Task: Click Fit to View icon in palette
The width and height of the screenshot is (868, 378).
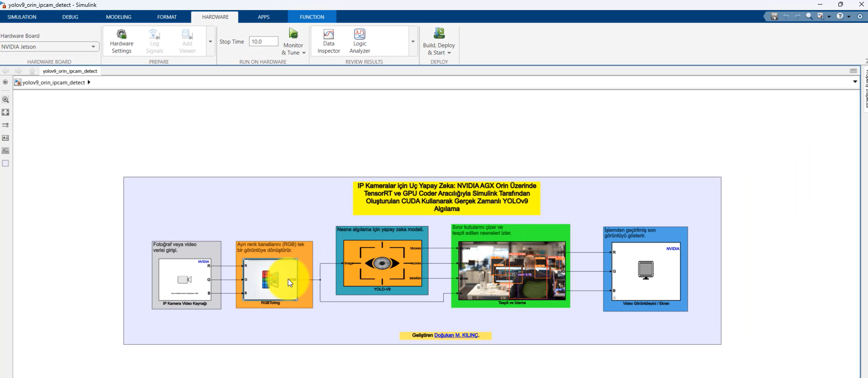Action: pos(5,112)
